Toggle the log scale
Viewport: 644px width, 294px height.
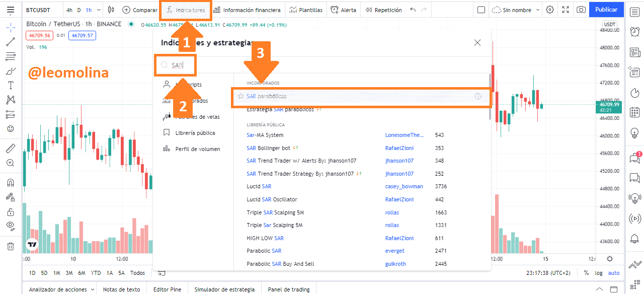599,273
